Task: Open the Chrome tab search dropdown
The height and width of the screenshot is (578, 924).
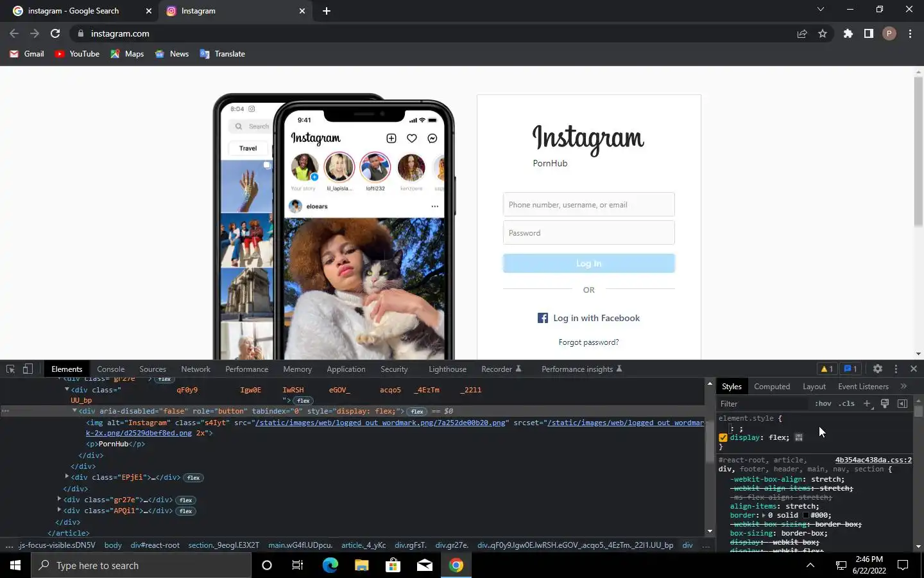Action: 820,9
